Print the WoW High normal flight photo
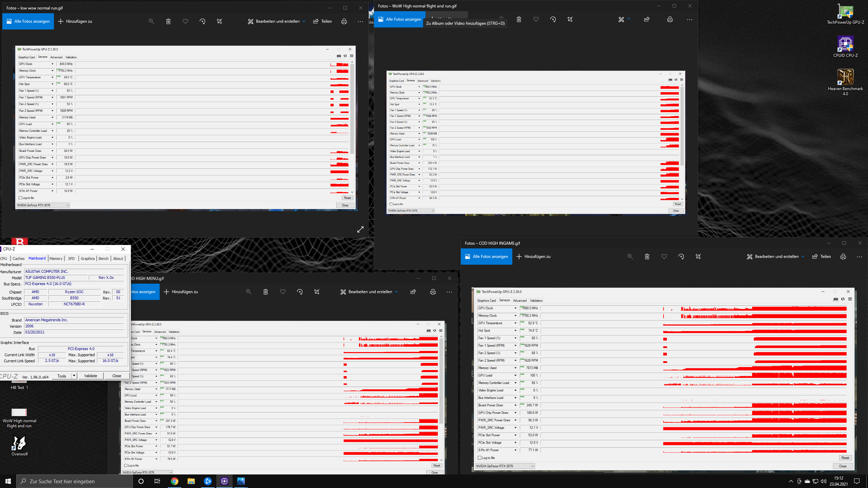The height and width of the screenshot is (488, 868). (670, 19)
